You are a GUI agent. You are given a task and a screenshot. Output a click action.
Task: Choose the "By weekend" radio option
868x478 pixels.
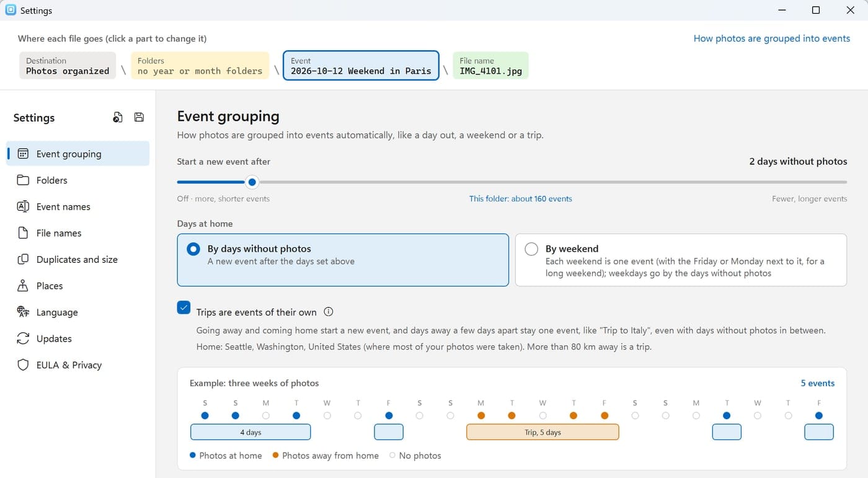(x=681, y=260)
